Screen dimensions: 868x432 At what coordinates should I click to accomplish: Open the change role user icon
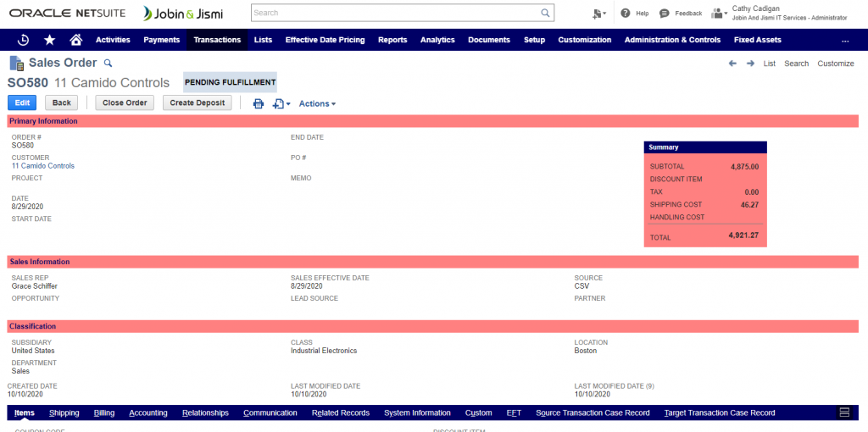[719, 14]
